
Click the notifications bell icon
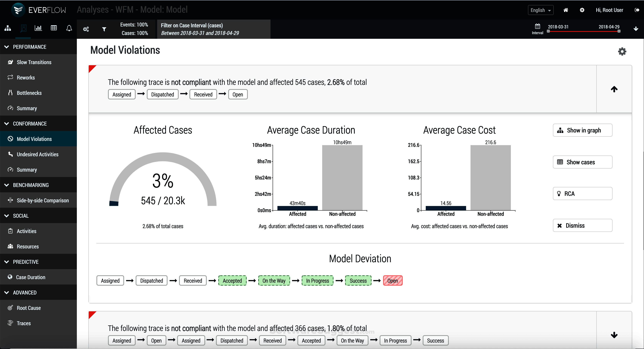pos(69,28)
